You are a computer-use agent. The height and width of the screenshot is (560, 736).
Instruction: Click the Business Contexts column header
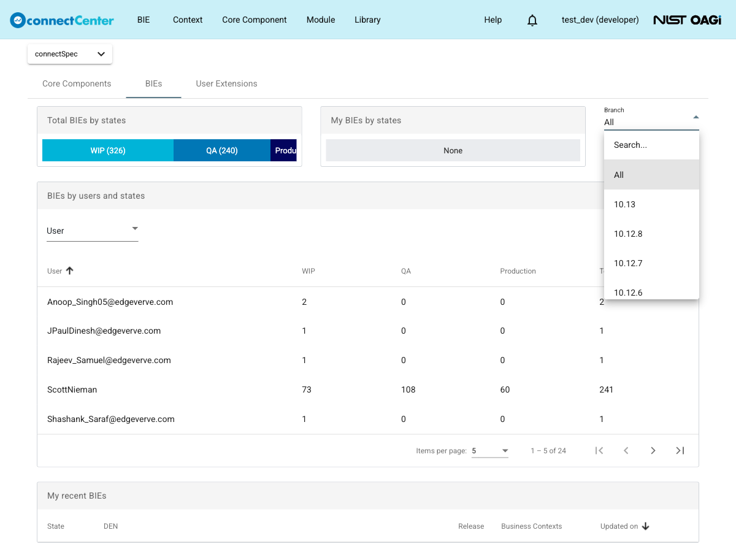click(x=532, y=526)
